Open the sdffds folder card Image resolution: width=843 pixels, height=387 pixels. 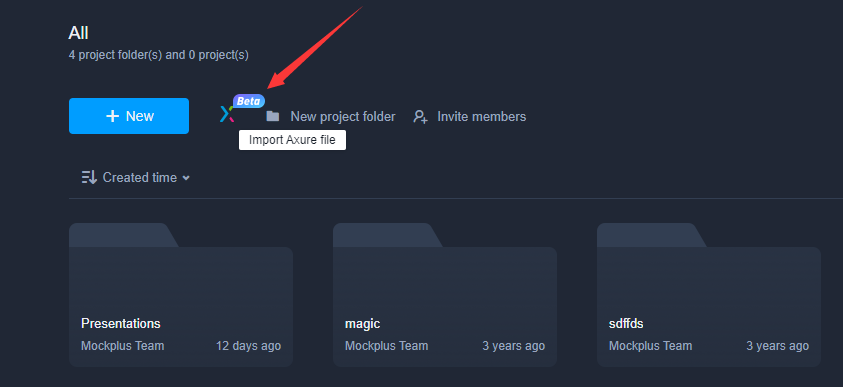pyautogui.click(x=709, y=295)
